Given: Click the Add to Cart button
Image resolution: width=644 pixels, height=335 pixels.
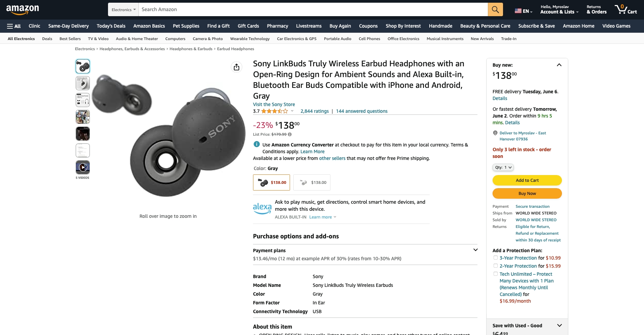Looking at the screenshot, I should click(527, 180).
